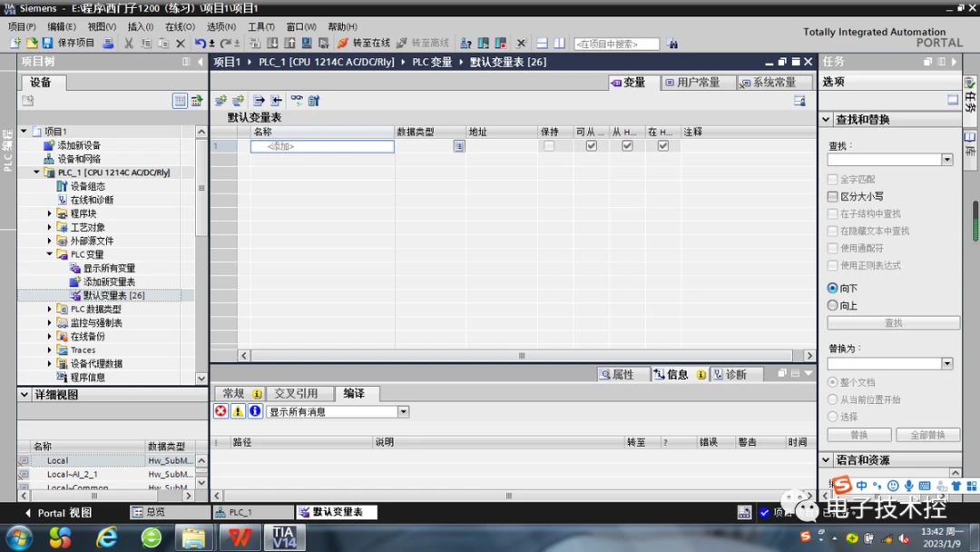Screen dimensions: 980x552
Task: Open the 查找 field dropdown arrow
Action: point(947,160)
